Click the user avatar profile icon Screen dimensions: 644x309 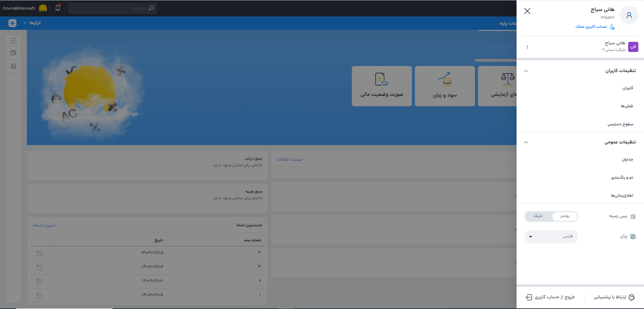(629, 15)
